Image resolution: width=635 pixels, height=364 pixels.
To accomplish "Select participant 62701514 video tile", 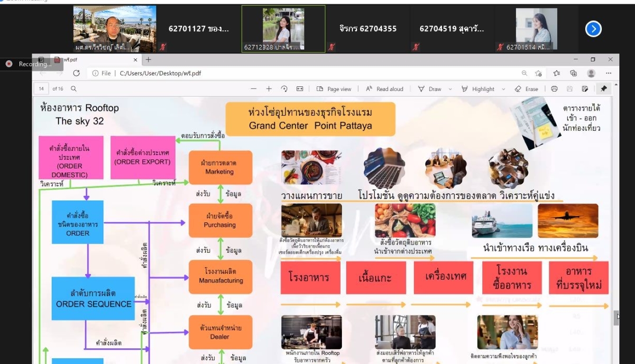I will [536, 29].
